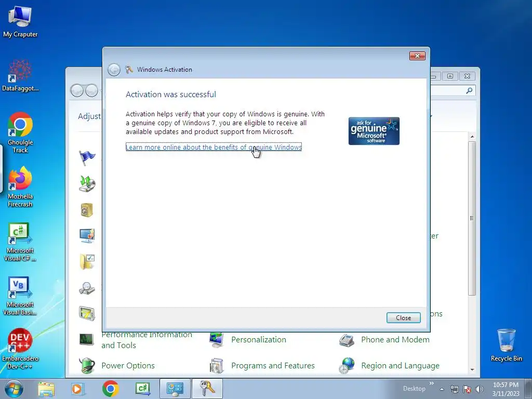This screenshot has height=399, width=532.
Task: Click the blue flag Control Panel icon
Action: 87,158
